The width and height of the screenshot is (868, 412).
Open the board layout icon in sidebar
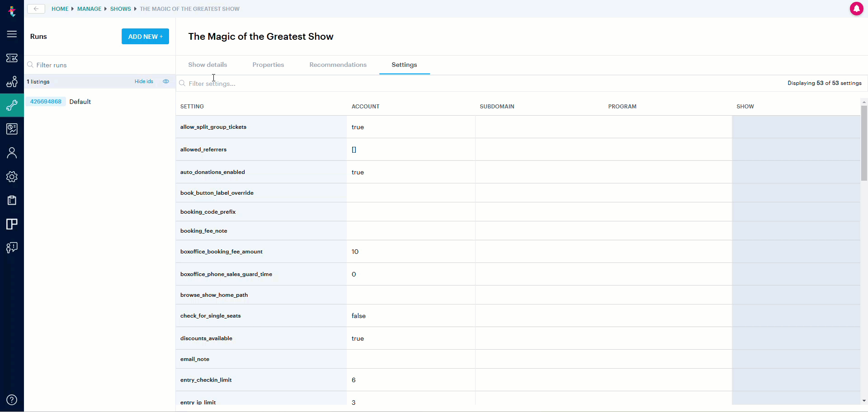[x=12, y=224]
